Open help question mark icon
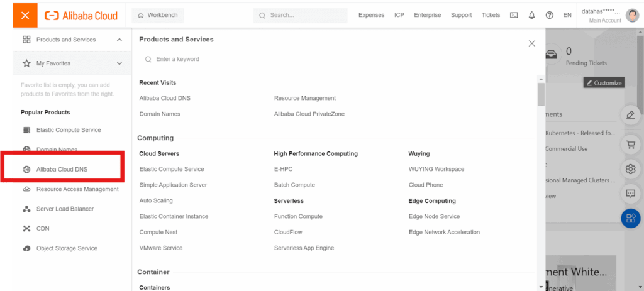 tap(550, 15)
